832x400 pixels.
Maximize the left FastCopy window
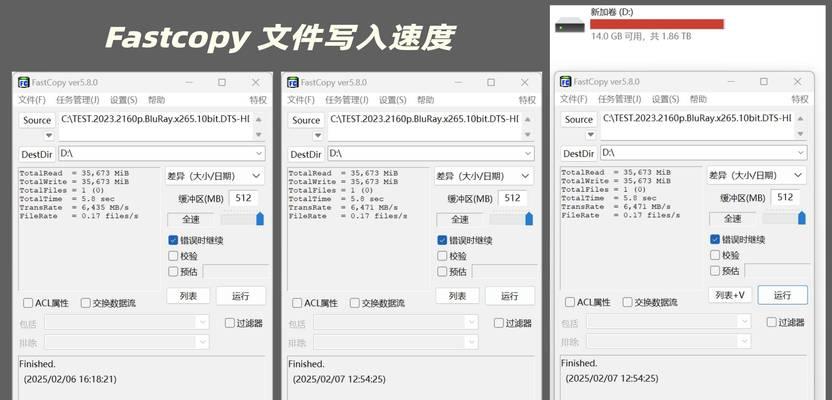(x=222, y=82)
